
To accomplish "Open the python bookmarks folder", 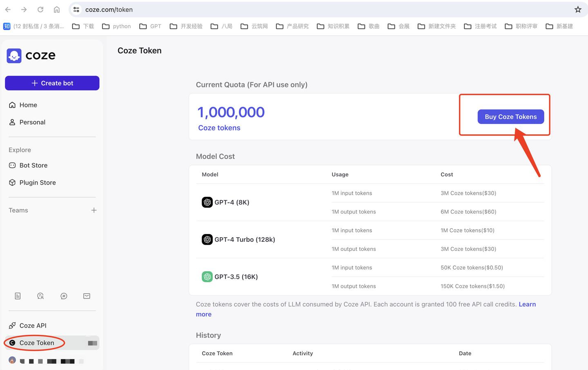I will click(x=117, y=26).
